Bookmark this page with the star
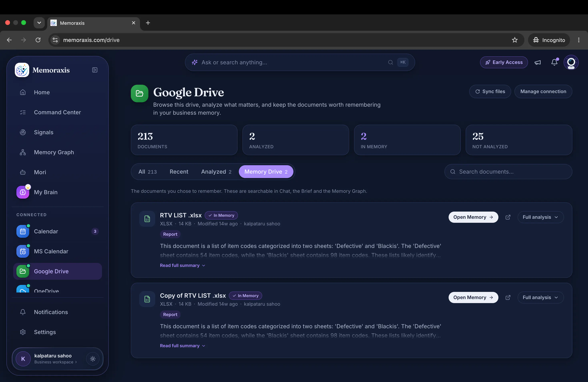Viewport: 588px width, 382px height. tap(515, 40)
